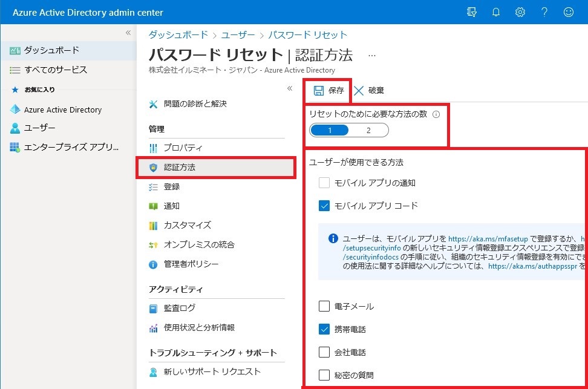Open the https://aka.ms/mfasetup link
The image size is (588, 389).
[488, 238]
